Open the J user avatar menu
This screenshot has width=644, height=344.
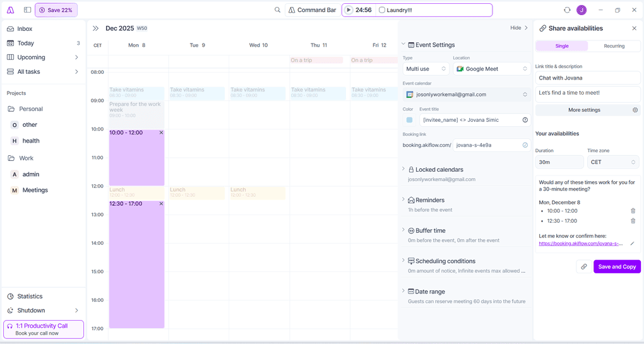point(581,10)
